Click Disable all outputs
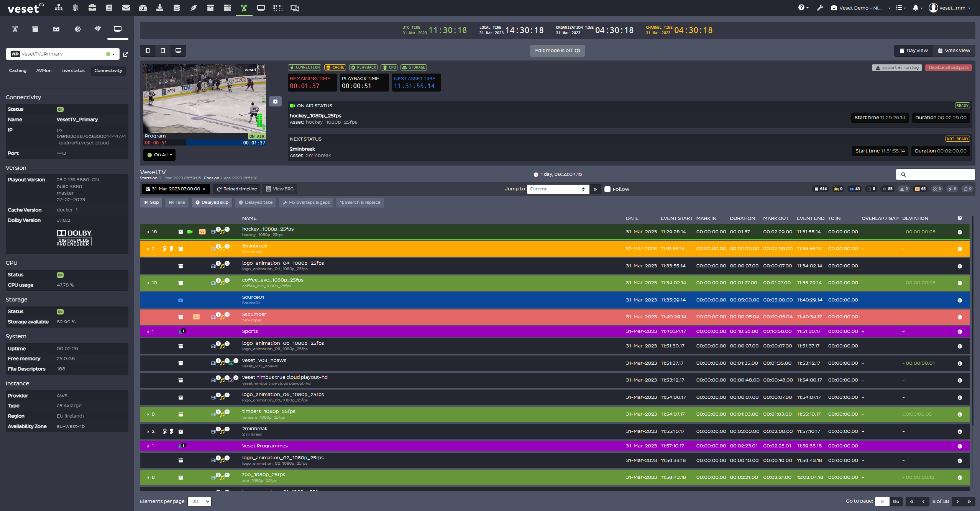Viewport: 980px width, 511px height. coord(949,67)
